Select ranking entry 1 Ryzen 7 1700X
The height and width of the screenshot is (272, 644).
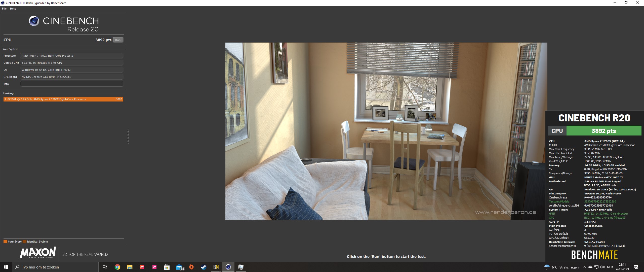click(63, 99)
